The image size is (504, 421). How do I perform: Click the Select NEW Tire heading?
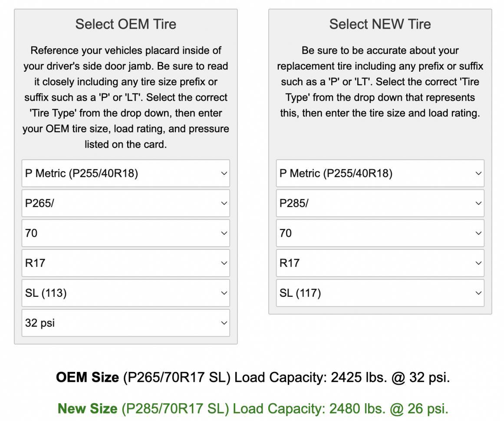point(380,24)
